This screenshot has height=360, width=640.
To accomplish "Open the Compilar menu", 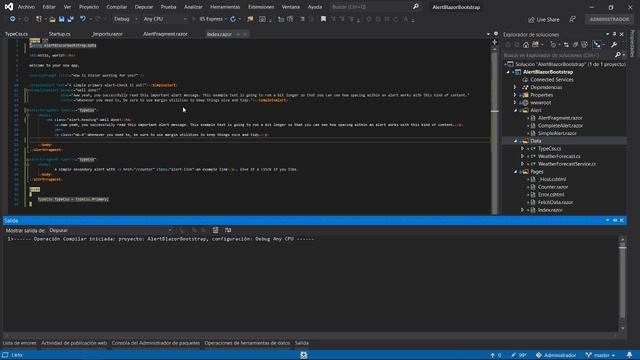I will tap(117, 7).
